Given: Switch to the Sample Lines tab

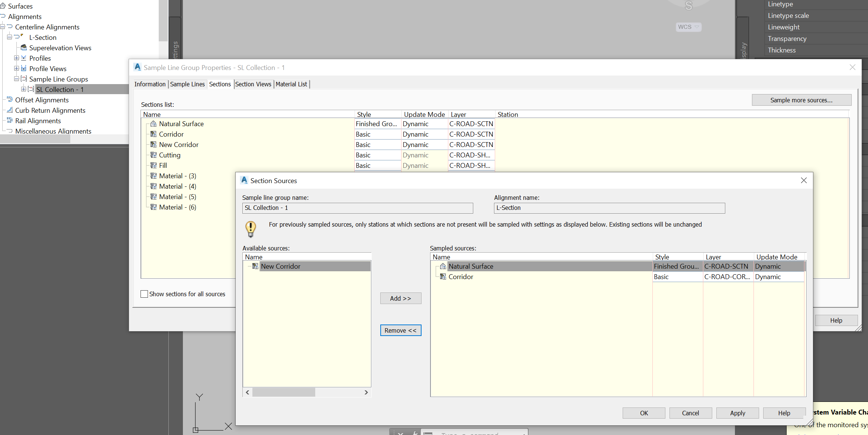Looking at the screenshot, I should 187,84.
